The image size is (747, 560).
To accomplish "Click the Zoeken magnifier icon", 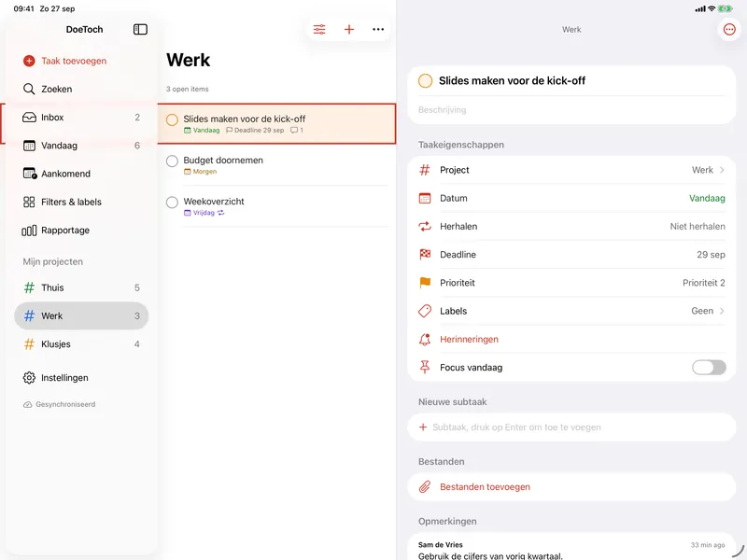I will [29, 89].
